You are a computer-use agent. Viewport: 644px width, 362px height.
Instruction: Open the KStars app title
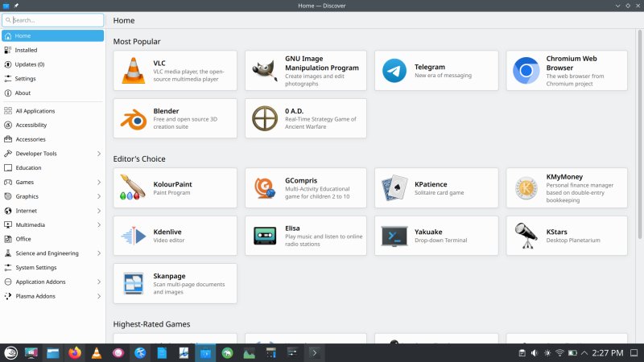click(x=556, y=232)
